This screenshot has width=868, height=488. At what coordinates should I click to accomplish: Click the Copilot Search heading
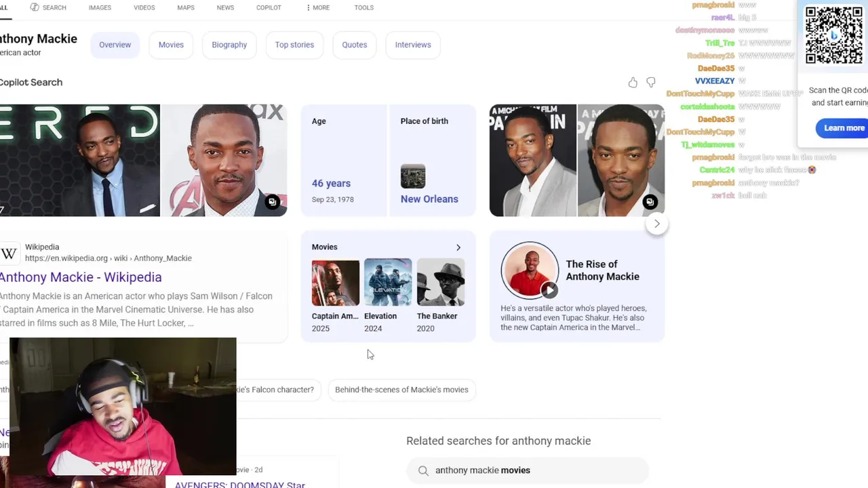point(31,83)
